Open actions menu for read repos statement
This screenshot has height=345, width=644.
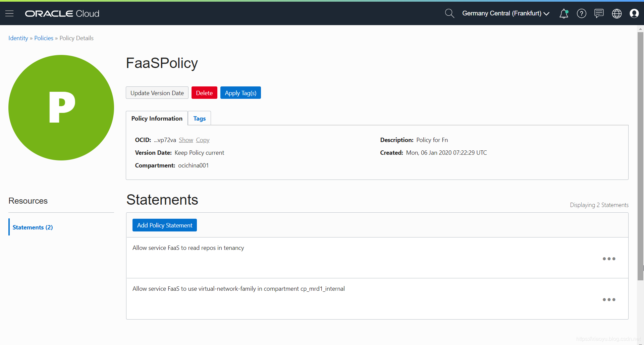coord(609,259)
